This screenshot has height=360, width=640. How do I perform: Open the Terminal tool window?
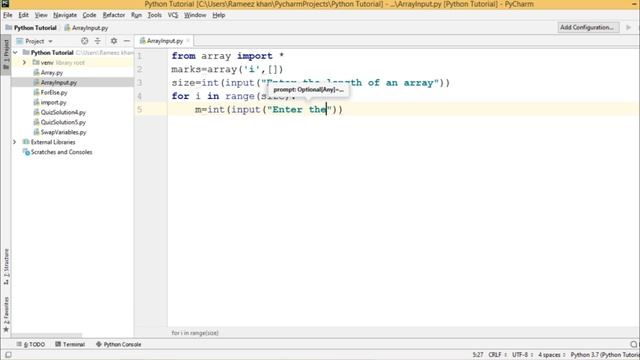[70, 344]
